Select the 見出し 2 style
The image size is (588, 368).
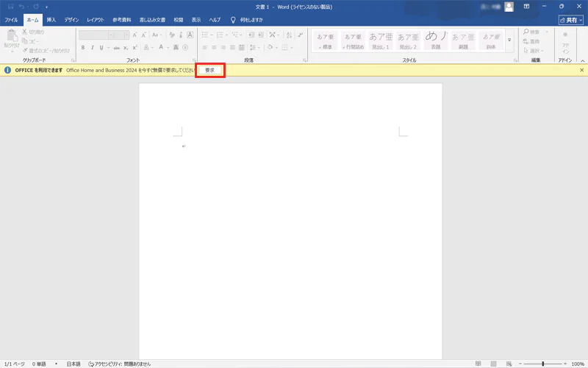pyautogui.click(x=408, y=40)
